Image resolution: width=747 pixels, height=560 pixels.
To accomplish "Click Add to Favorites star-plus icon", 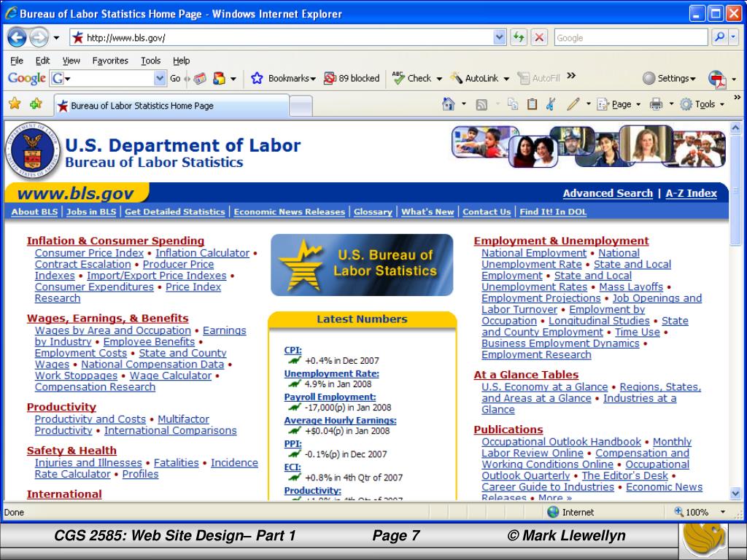I will (x=36, y=104).
